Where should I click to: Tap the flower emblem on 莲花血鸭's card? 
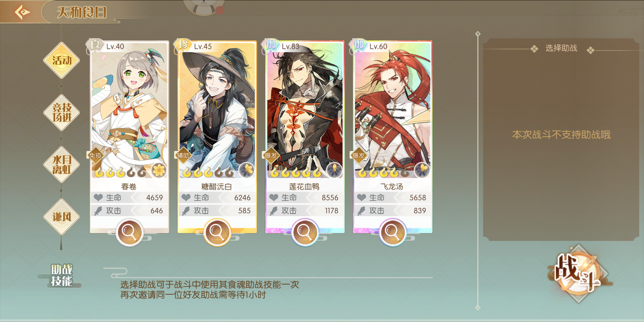pyautogui.click(x=334, y=170)
